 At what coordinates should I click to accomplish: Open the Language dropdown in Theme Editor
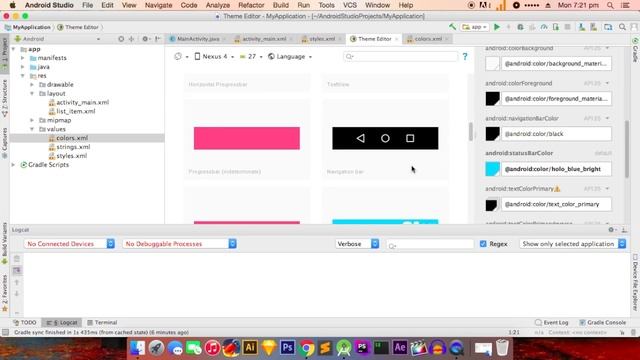[x=290, y=56]
